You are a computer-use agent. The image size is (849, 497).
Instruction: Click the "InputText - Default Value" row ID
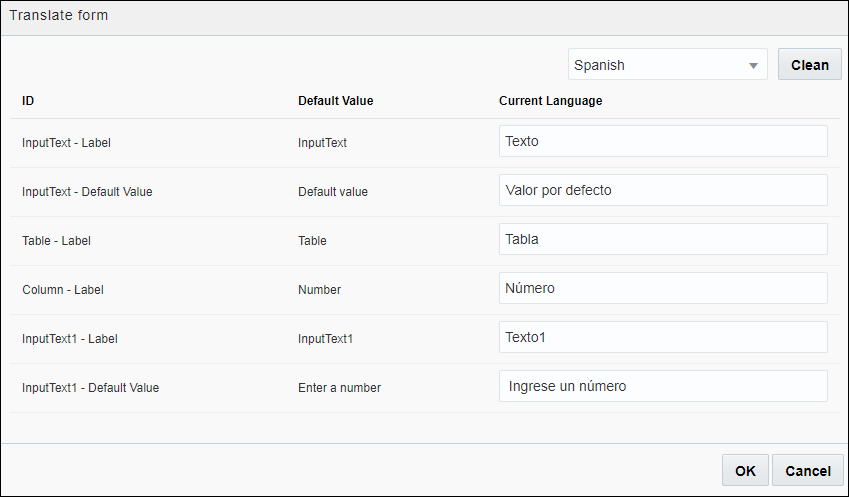pos(87,192)
